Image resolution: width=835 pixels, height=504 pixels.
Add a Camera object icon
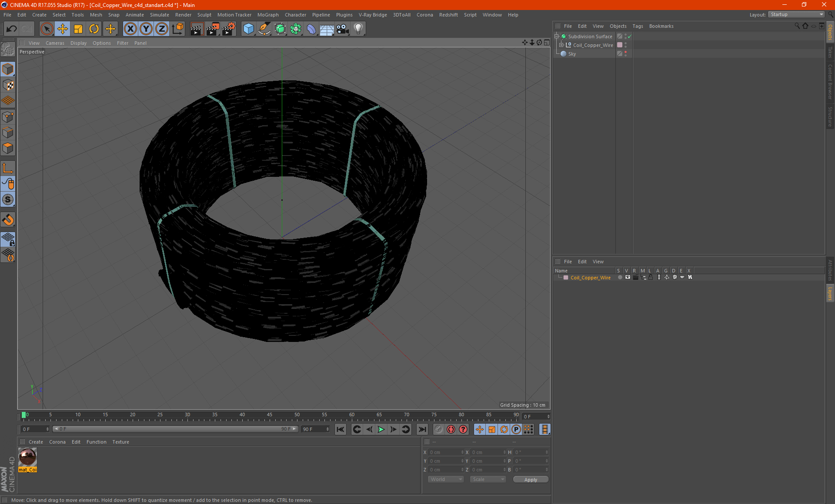pyautogui.click(x=343, y=29)
